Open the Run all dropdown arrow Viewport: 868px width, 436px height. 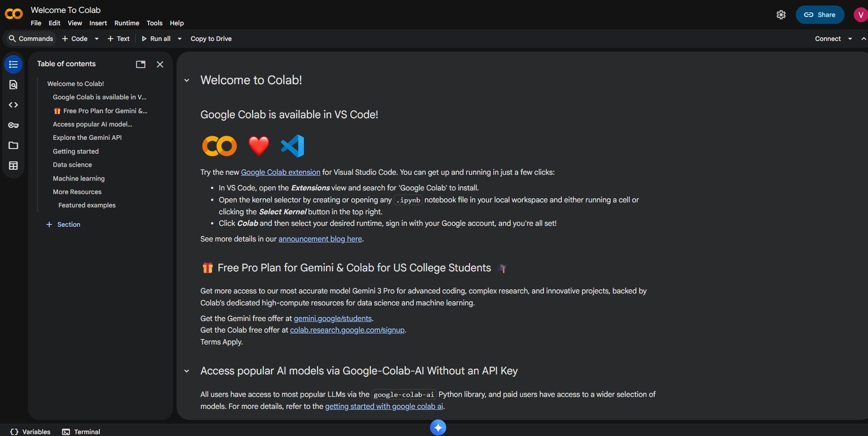click(x=180, y=39)
